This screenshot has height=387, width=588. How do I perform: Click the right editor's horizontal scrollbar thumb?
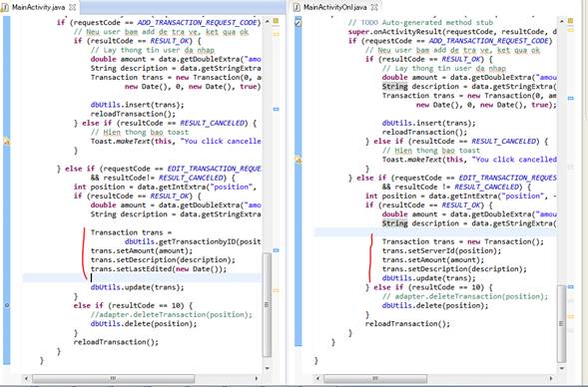374,378
